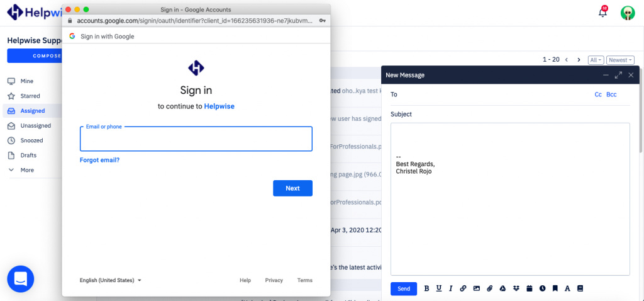
Task: Open the Helpwise link in sign-in dialog
Action: [219, 106]
